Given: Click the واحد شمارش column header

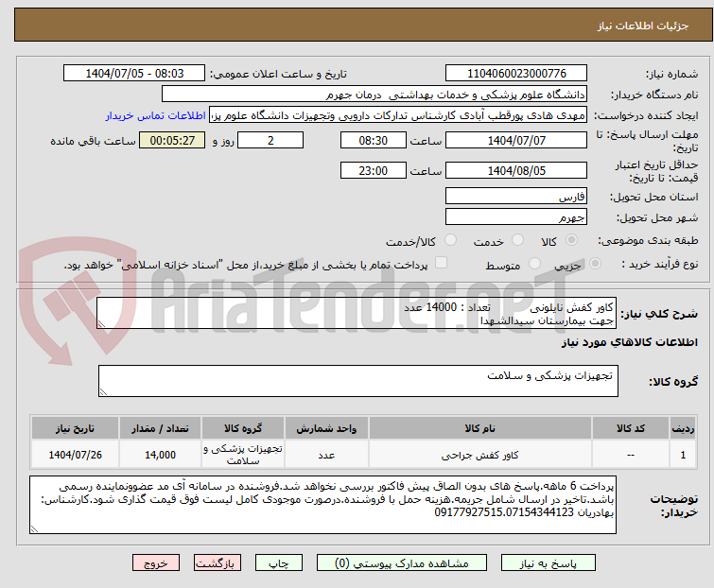Looking at the screenshot, I should pyautogui.click(x=326, y=428).
